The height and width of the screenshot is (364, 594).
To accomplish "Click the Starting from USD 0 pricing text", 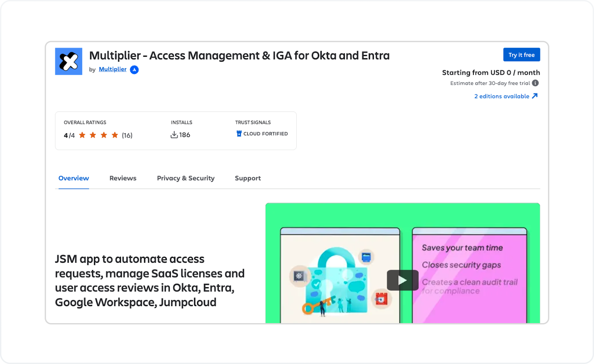I will click(x=491, y=72).
